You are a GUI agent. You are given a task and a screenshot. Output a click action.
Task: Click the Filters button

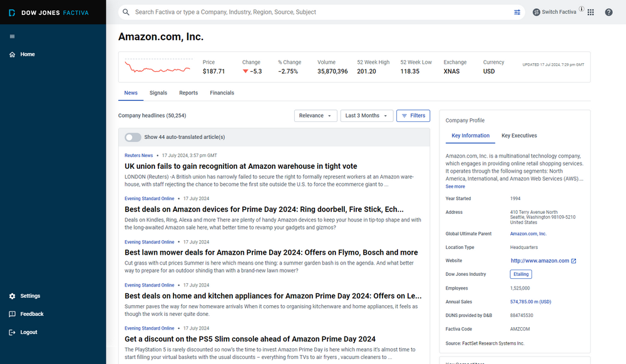coord(413,116)
